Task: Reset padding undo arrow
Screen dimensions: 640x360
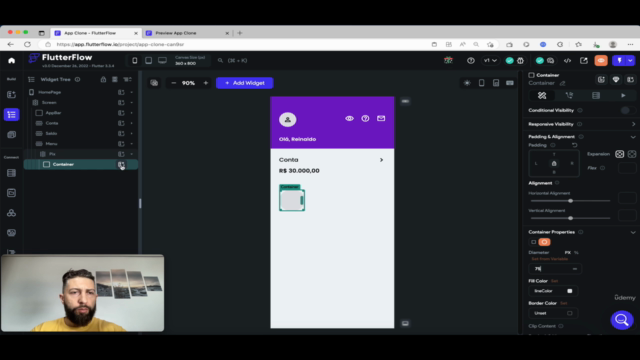Action: coord(574,145)
